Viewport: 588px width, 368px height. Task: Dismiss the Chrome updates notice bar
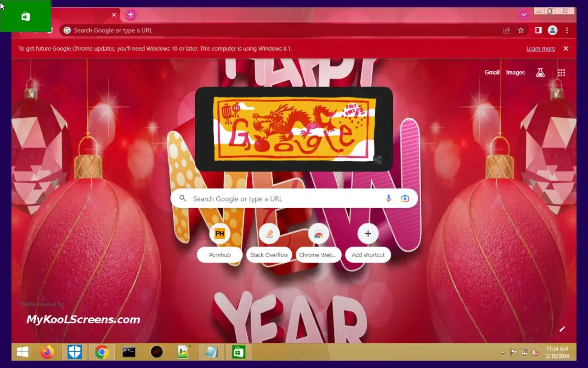566,48
